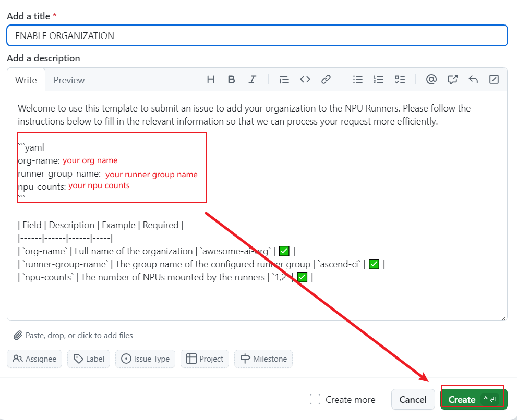Click the 'Add a title' label

[32, 16]
